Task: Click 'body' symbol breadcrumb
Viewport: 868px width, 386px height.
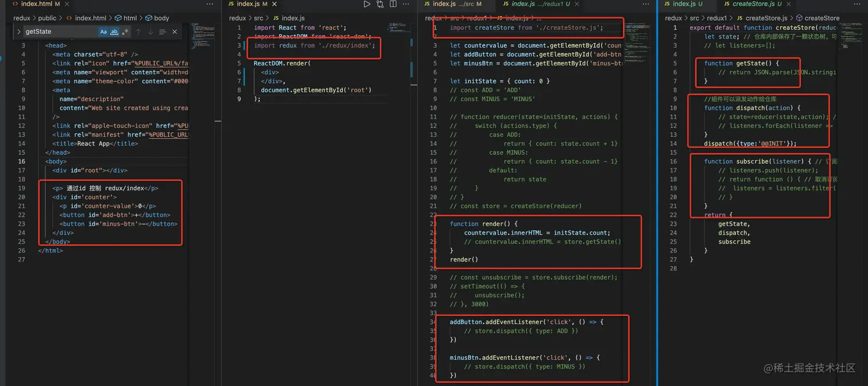Action: tap(157, 18)
